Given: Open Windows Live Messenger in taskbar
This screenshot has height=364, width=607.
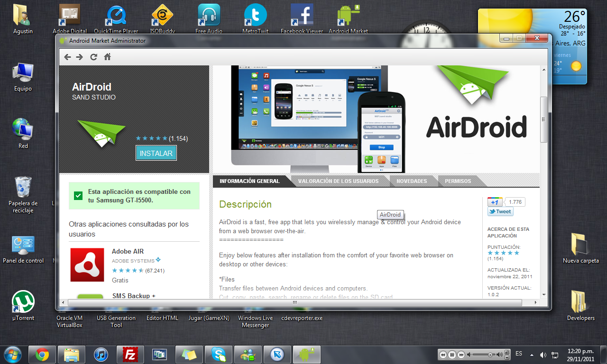Looking at the screenshot, I should [248, 354].
